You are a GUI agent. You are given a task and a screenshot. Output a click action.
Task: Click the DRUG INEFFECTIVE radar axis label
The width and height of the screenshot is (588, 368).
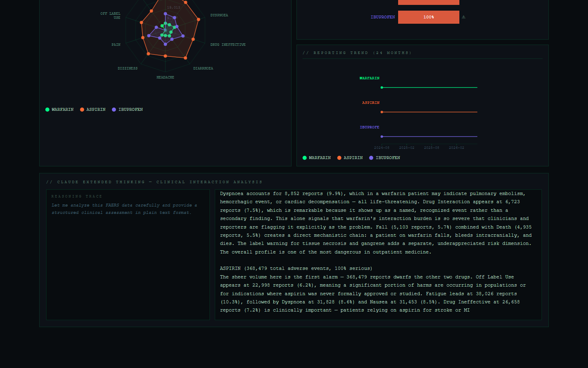tap(228, 45)
